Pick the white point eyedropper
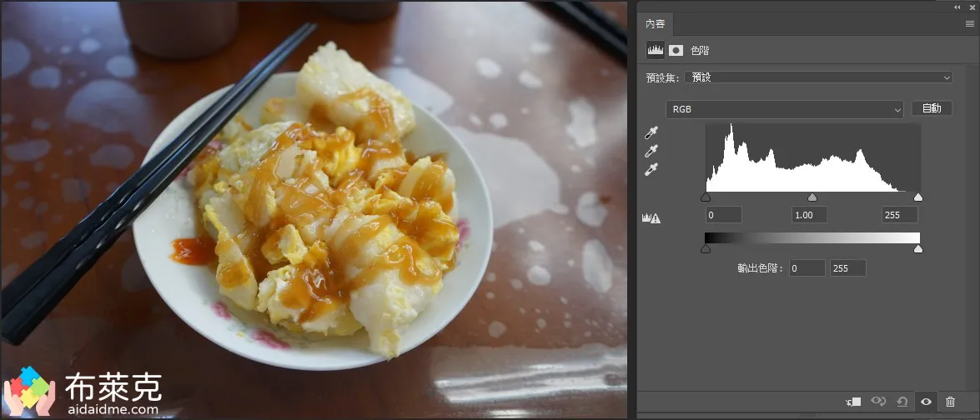The image size is (980, 420). coord(651,169)
